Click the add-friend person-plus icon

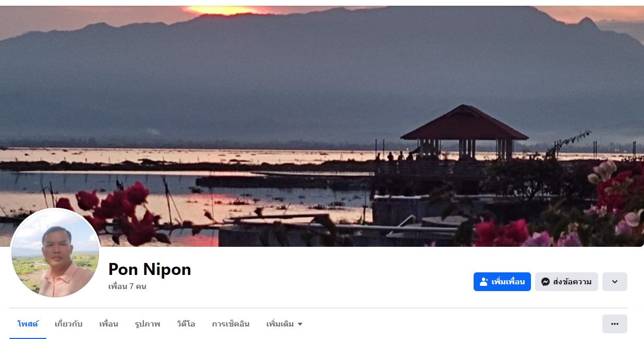click(484, 282)
